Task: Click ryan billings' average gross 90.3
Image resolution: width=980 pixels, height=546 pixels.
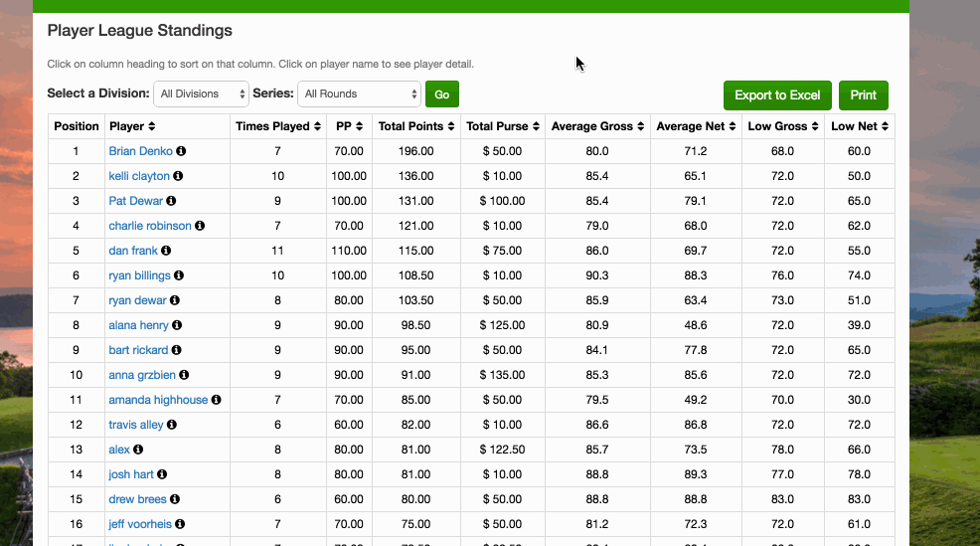Action: (x=597, y=275)
